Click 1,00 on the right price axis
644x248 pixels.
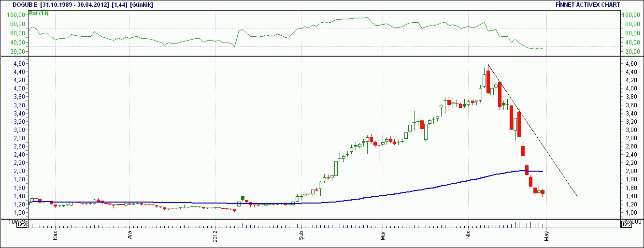tap(630, 213)
